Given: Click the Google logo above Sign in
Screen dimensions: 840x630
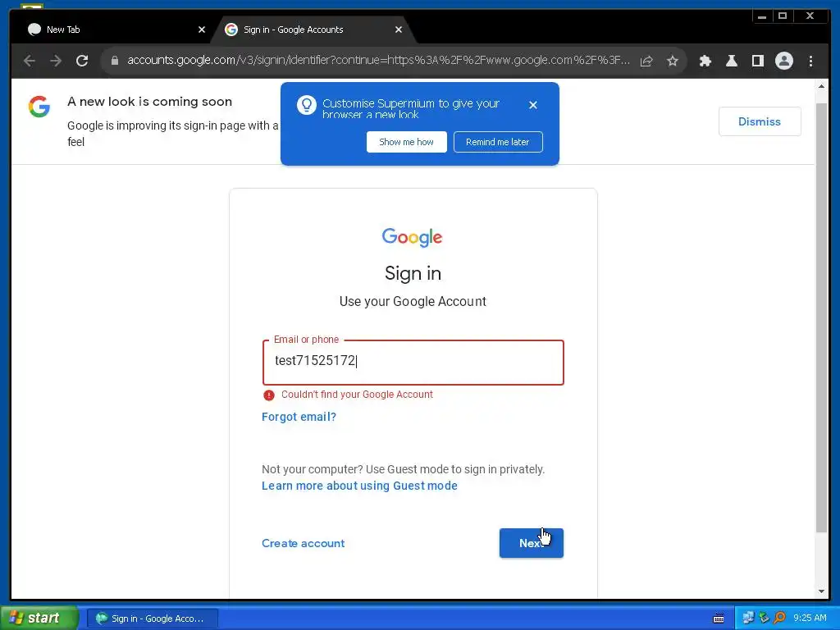Looking at the screenshot, I should [x=412, y=237].
